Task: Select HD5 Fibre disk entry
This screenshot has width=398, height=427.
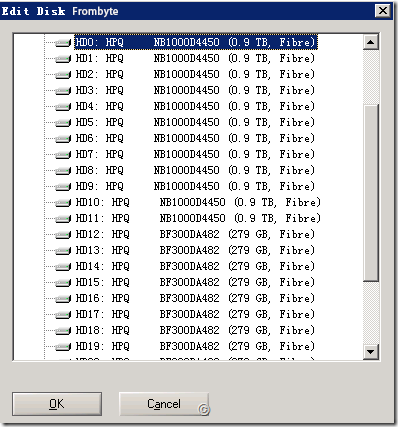Action: point(195,122)
